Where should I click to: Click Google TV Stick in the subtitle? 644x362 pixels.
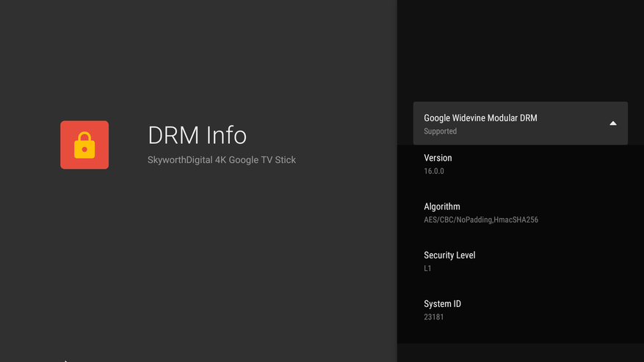tap(262, 160)
